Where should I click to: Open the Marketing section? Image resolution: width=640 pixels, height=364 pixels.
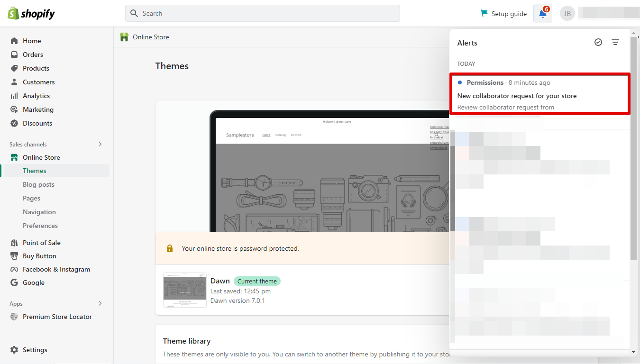click(x=39, y=109)
